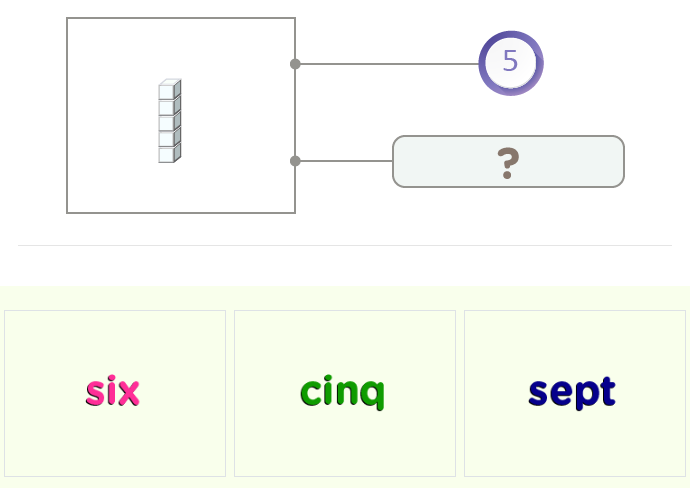The height and width of the screenshot is (488, 690).
Task: Click the green word "cinq"
Action: click(342, 393)
